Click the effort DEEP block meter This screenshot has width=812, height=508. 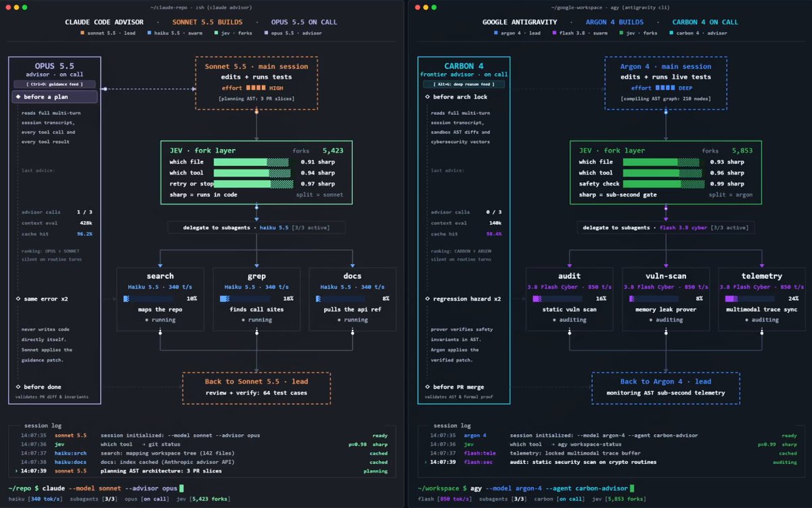[x=666, y=87]
